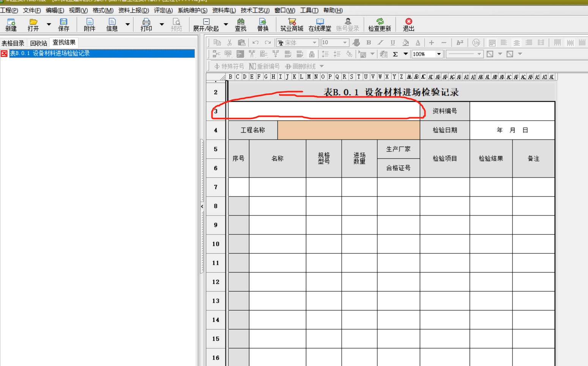The height and width of the screenshot is (366, 588).
Task: Switch to the 表格目录 tab
Action: coord(13,43)
